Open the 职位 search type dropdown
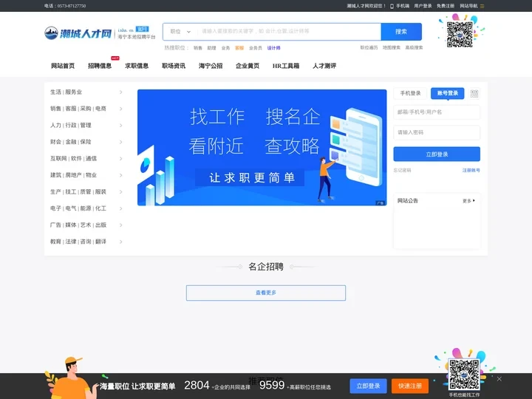This screenshot has width=532, height=399. coord(180,32)
